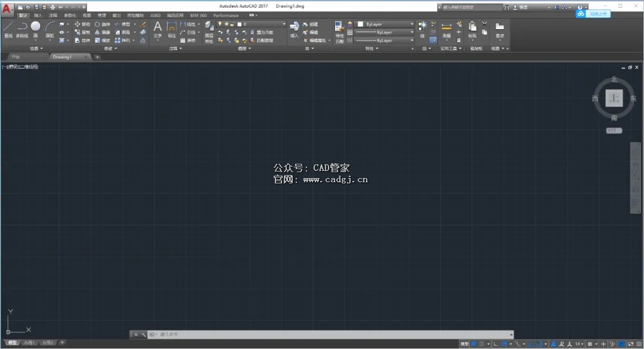Image resolution: width=644 pixels, height=349 pixels.
Task: Toggle grid display in status bar
Action: click(x=473, y=344)
